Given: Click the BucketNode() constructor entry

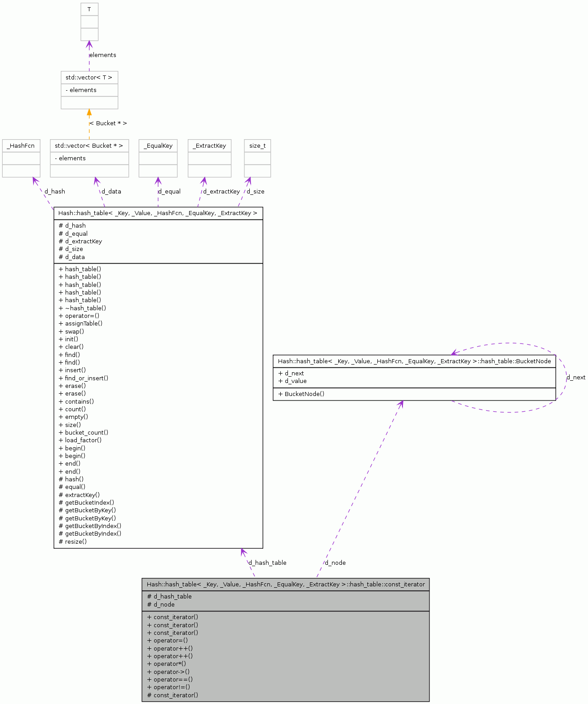Looking at the screenshot, I should [x=301, y=394].
